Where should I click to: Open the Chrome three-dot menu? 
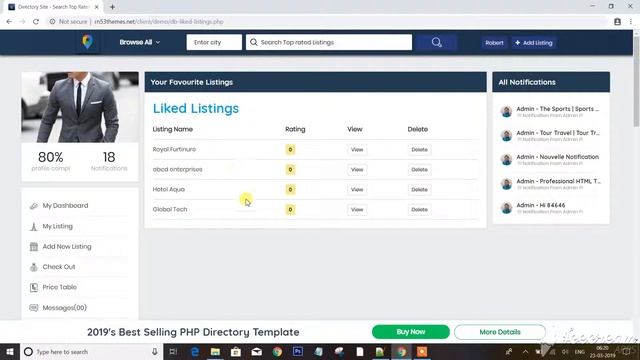[x=631, y=22]
